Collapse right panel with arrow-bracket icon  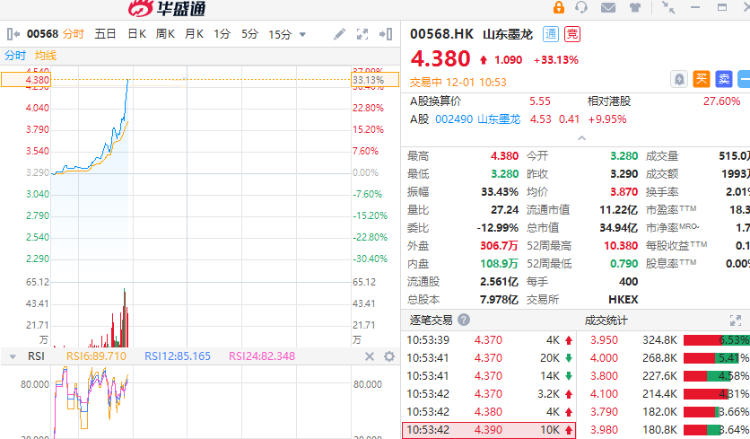pyautogui.click(x=386, y=34)
